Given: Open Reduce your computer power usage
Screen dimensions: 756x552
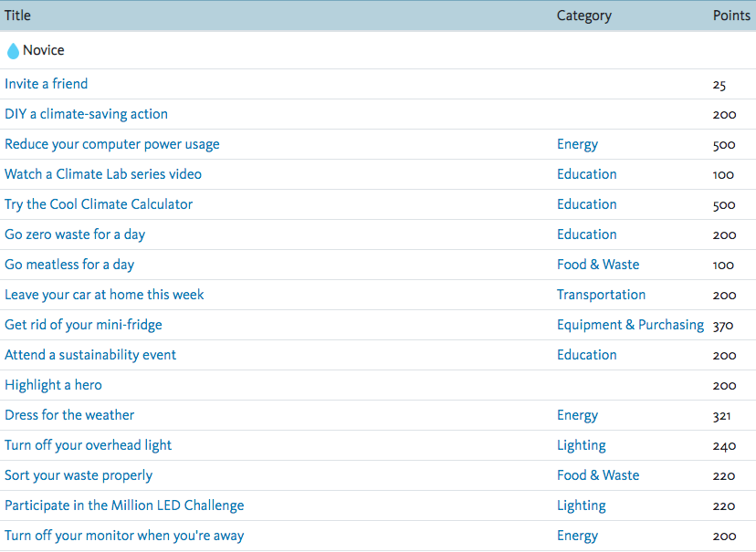Looking at the screenshot, I should tap(112, 144).
